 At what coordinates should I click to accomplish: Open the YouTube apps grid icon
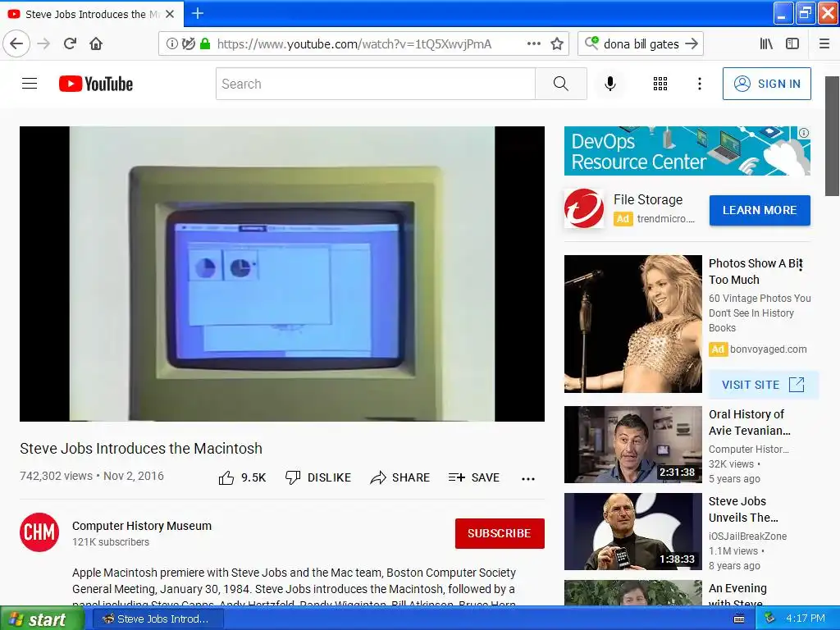(660, 84)
